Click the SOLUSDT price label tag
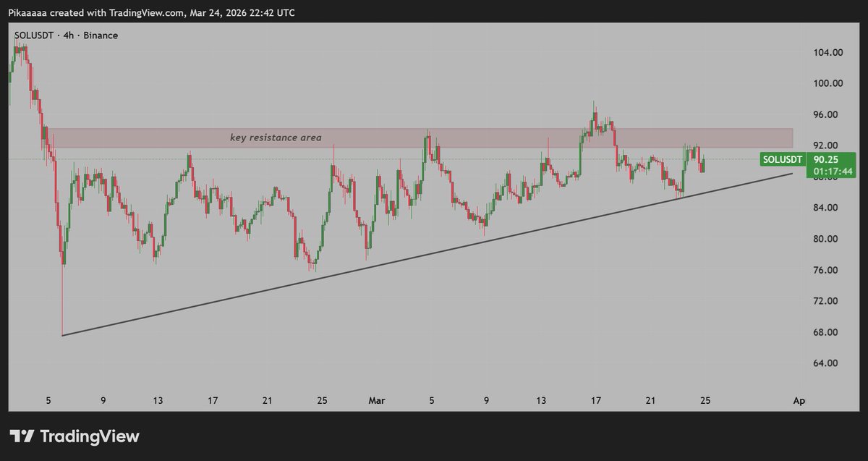The height and width of the screenshot is (461, 868). [x=783, y=158]
